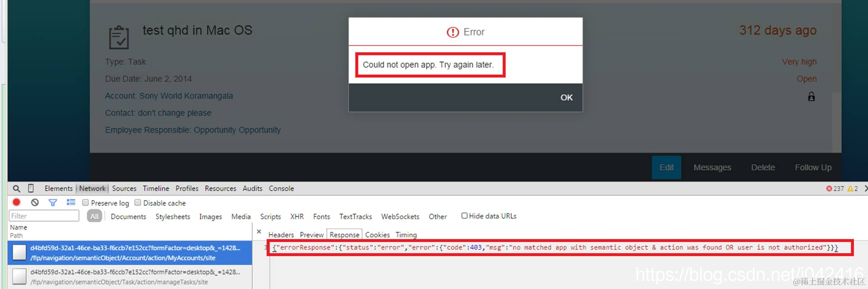Filter requests by Documents
This screenshot has width=868, height=289.
[129, 217]
